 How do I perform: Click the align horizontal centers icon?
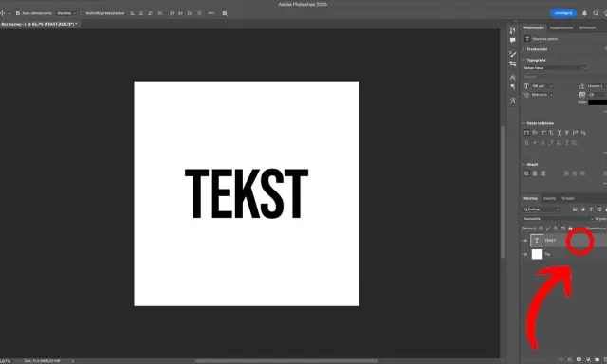click(141, 13)
